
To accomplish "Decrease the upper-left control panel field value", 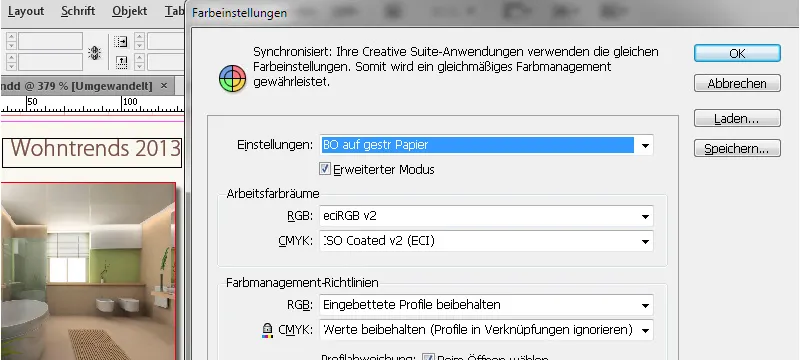I will (x=12, y=45).
